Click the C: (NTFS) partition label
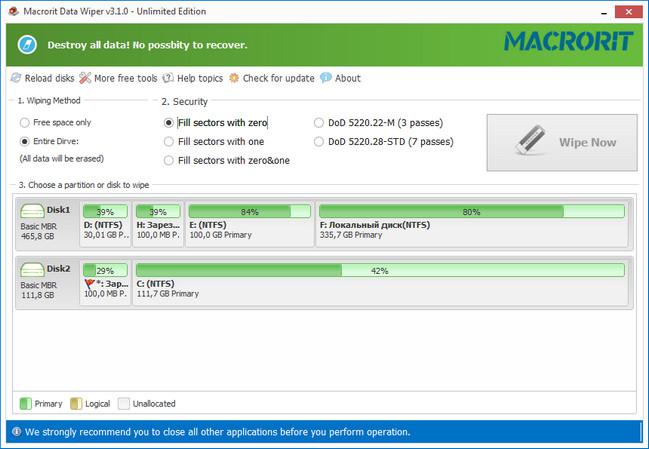This screenshot has width=649, height=449. point(155,283)
